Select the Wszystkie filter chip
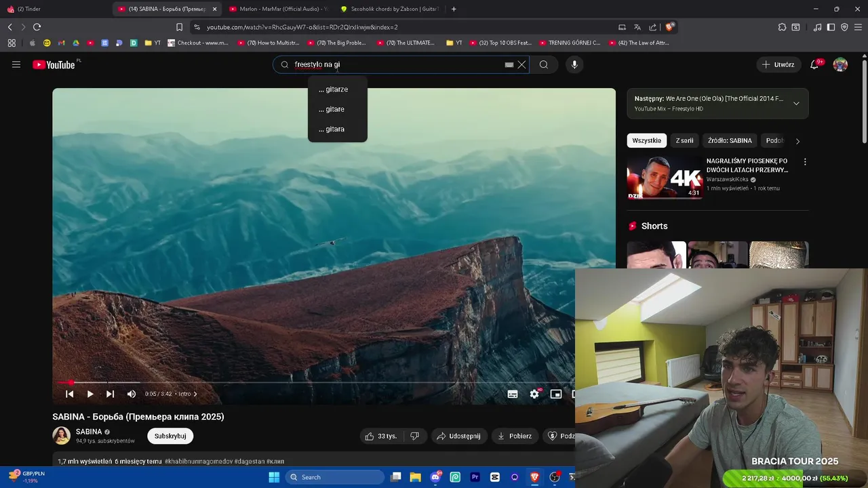This screenshot has height=488, width=868. pos(646,140)
